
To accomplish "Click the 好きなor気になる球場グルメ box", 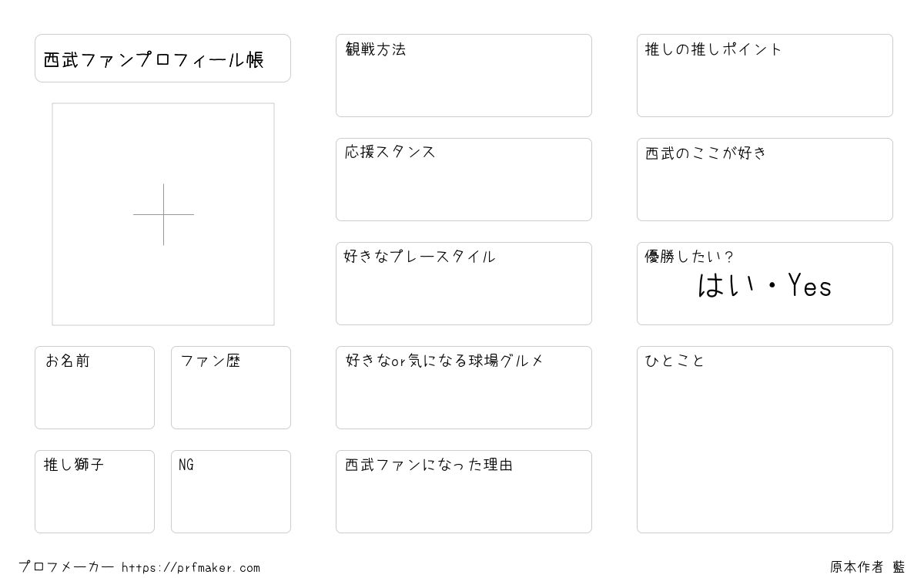I will coord(464,388).
